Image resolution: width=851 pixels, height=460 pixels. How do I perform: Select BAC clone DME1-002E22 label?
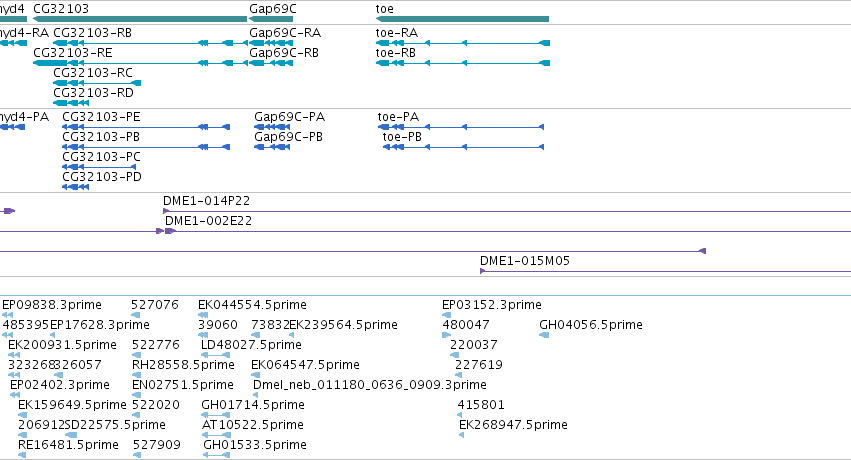[208, 221]
